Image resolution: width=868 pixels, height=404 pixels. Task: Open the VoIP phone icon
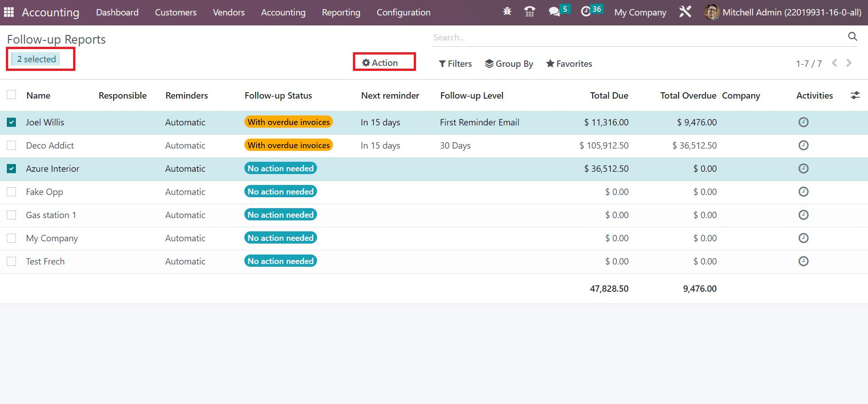(530, 12)
